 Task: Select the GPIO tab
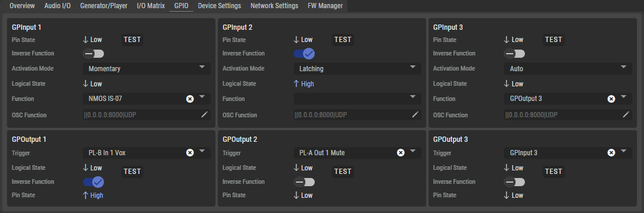click(181, 6)
